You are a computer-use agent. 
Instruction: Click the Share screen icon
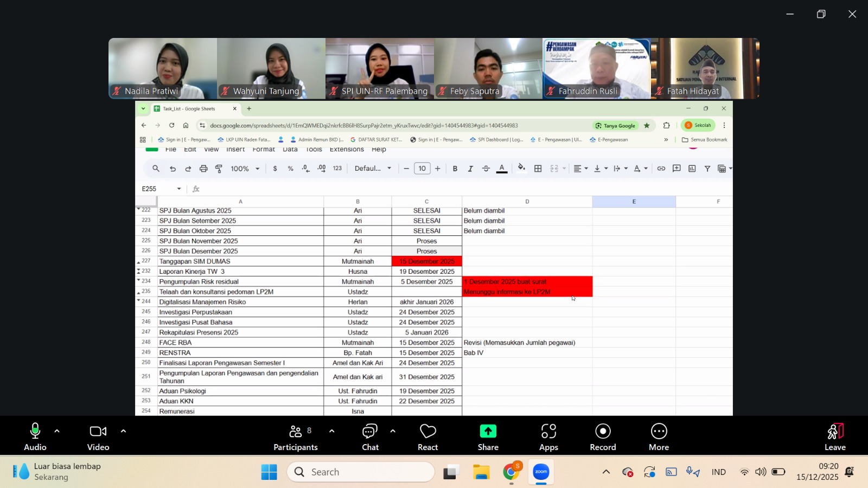tap(488, 431)
